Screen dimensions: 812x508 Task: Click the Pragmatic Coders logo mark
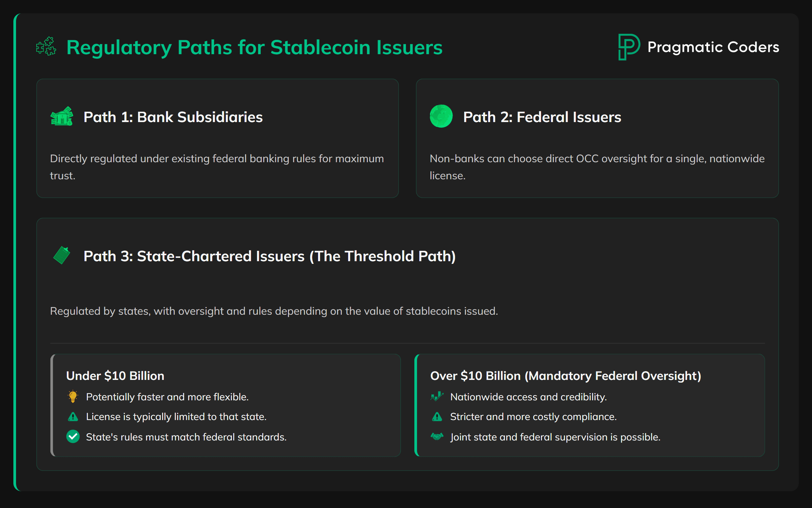(629, 47)
